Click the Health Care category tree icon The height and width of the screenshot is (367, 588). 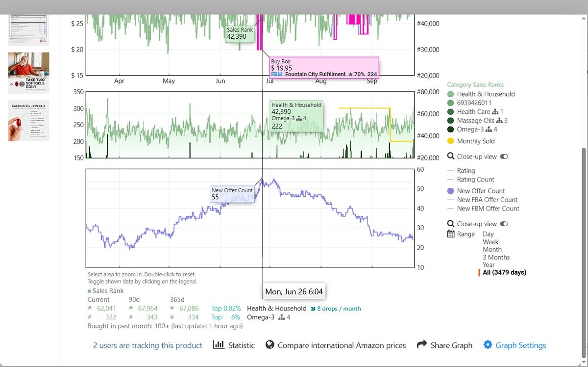click(x=495, y=112)
